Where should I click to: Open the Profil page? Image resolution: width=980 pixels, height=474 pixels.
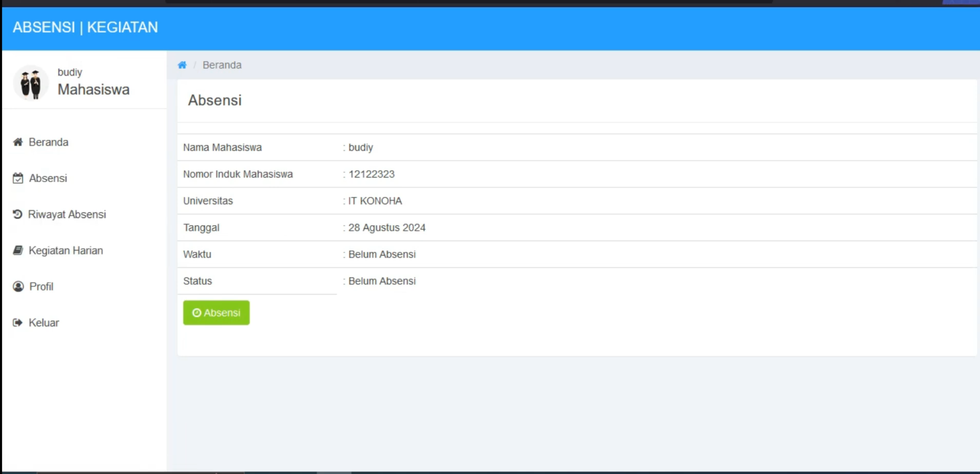[x=33, y=286]
